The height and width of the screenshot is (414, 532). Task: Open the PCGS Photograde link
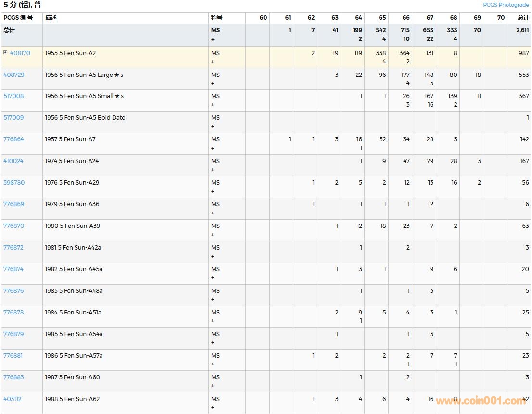506,5
